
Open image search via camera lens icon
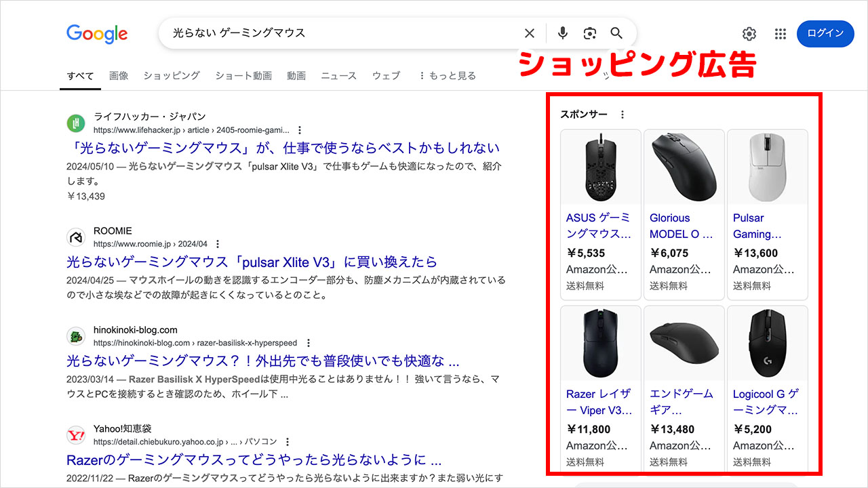tap(589, 33)
